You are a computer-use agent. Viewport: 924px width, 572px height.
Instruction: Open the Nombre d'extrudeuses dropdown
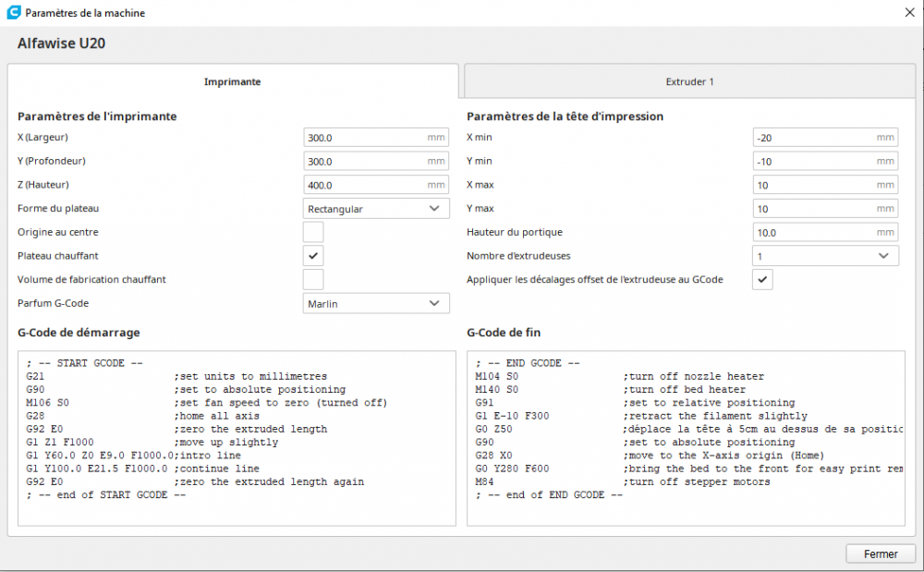click(x=825, y=256)
